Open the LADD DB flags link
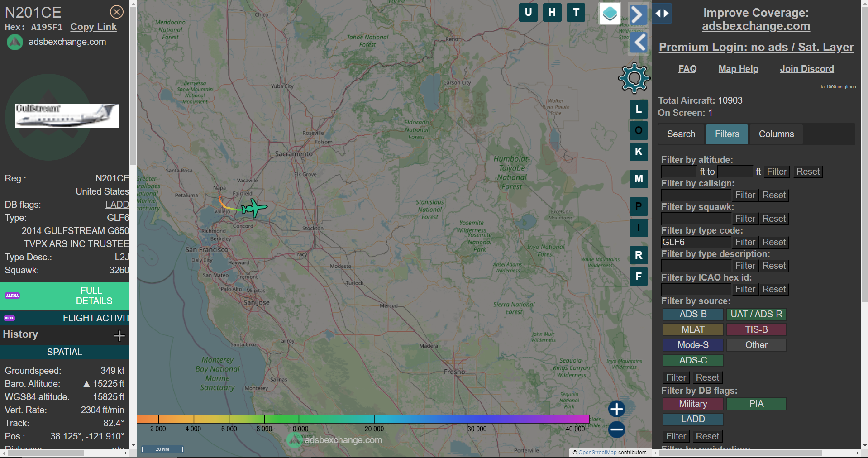Viewport: 868px width, 458px height. point(117,205)
